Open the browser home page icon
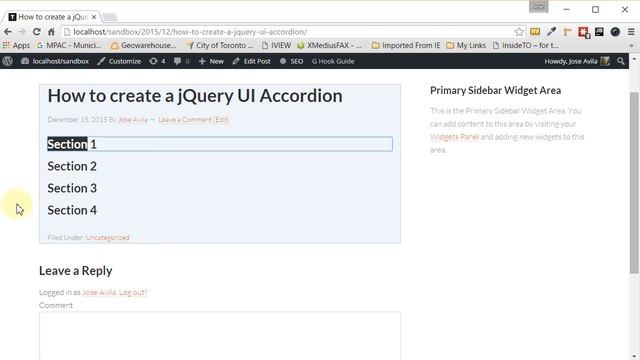 51,31
